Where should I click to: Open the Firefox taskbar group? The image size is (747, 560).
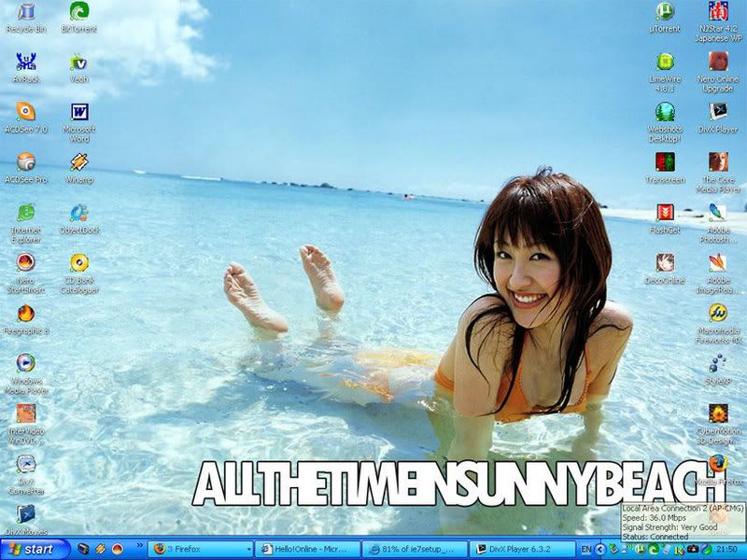(200, 550)
